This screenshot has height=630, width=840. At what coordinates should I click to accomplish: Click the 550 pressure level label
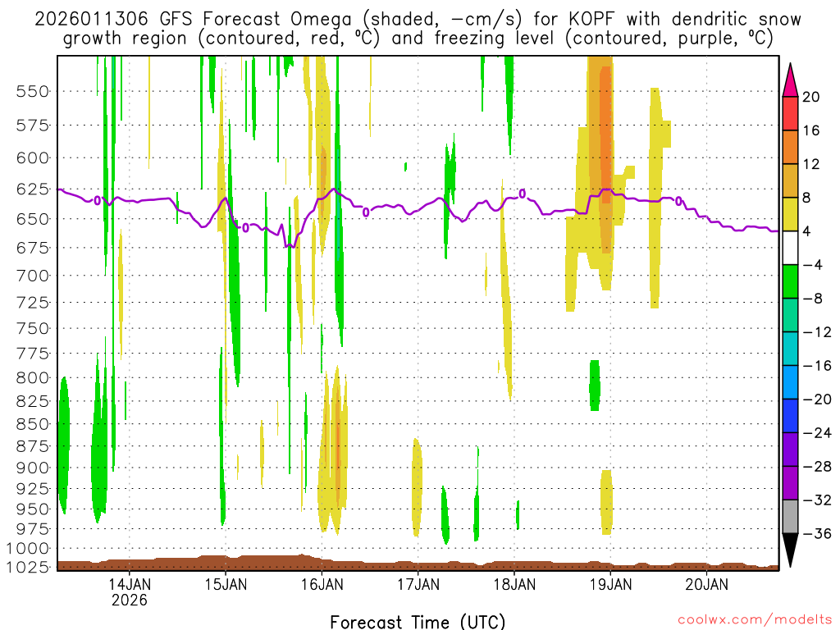click(32, 92)
